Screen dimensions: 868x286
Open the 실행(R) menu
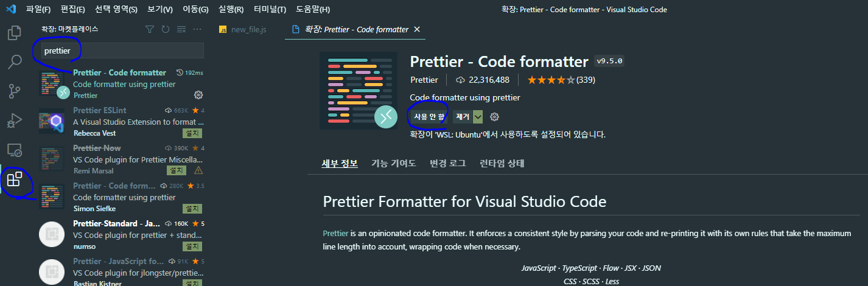pos(231,10)
